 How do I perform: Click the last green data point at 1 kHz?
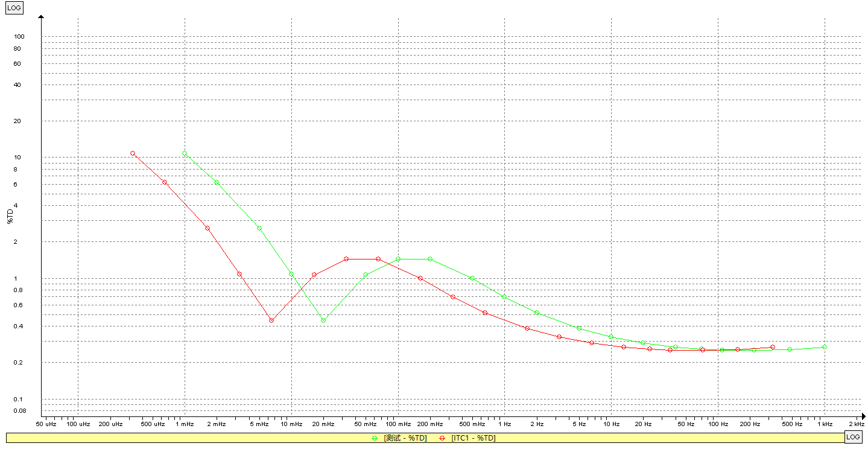click(x=825, y=347)
